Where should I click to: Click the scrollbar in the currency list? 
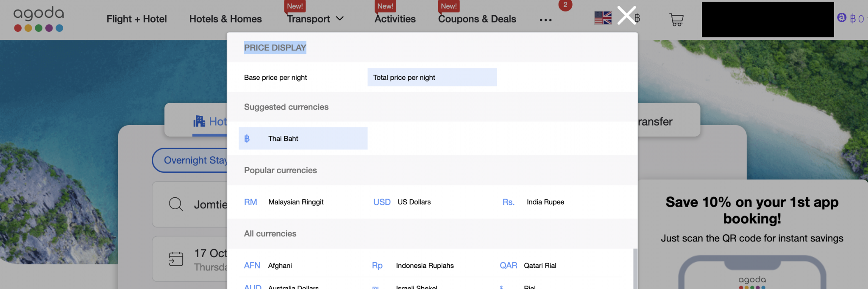coord(635,269)
